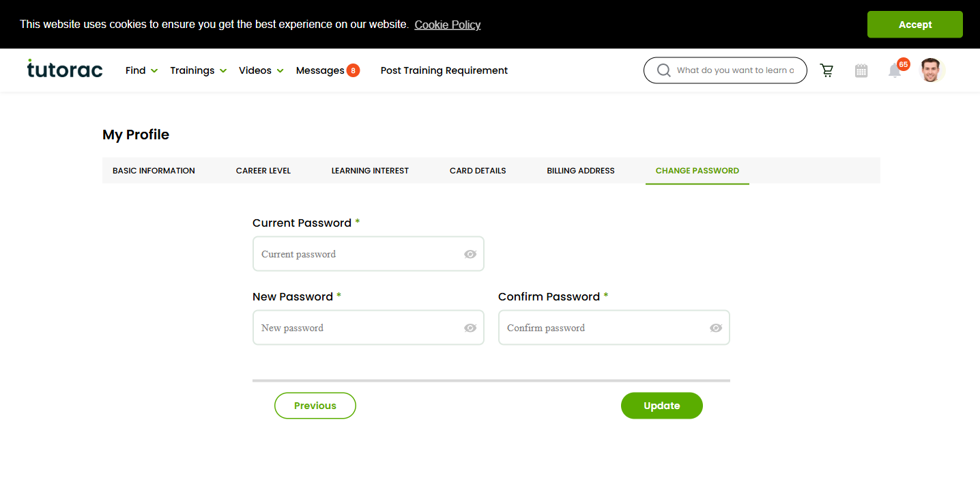Focus the New password field
Viewport: 980px width, 491px height.
[x=369, y=328]
